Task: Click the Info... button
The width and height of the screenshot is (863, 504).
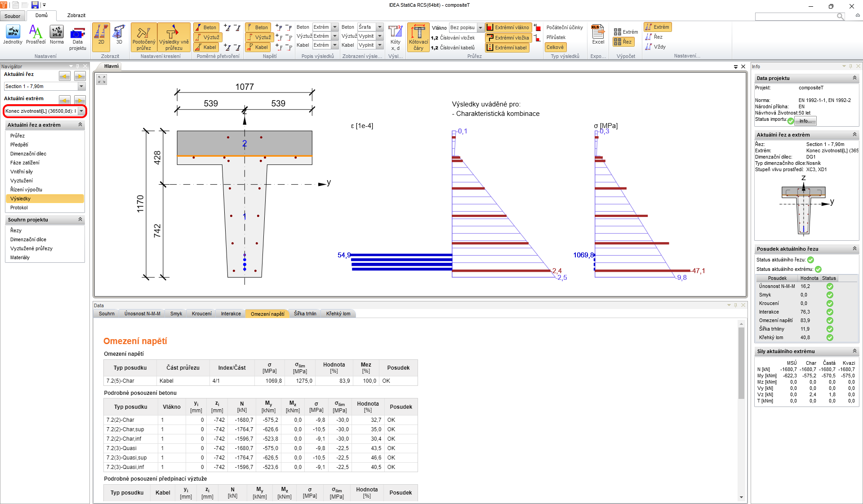Action: [x=805, y=121]
